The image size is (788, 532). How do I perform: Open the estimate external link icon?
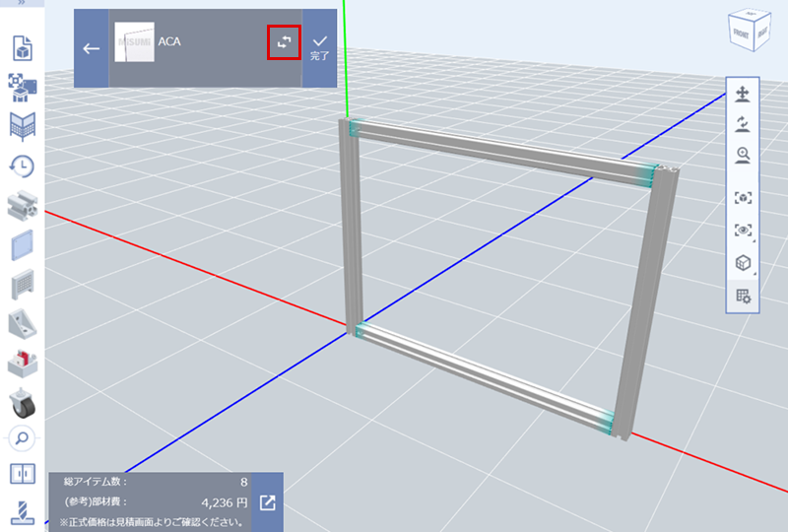[x=268, y=503]
